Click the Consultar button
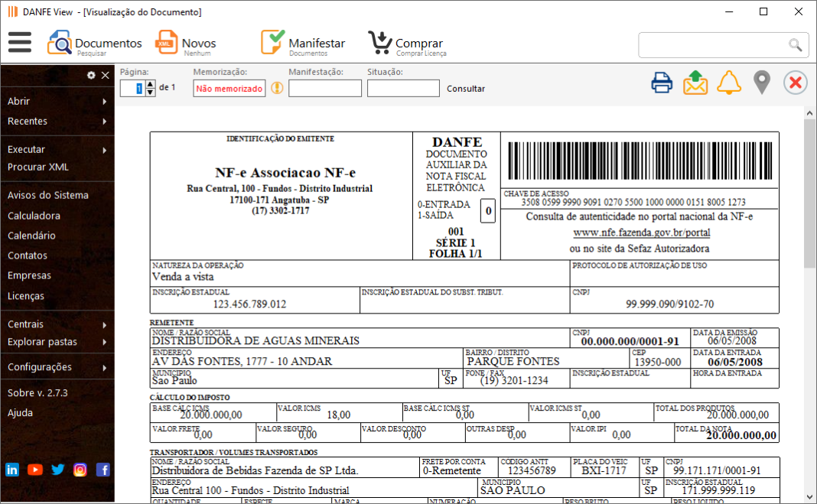Image resolution: width=817 pixels, height=504 pixels. 466,89
